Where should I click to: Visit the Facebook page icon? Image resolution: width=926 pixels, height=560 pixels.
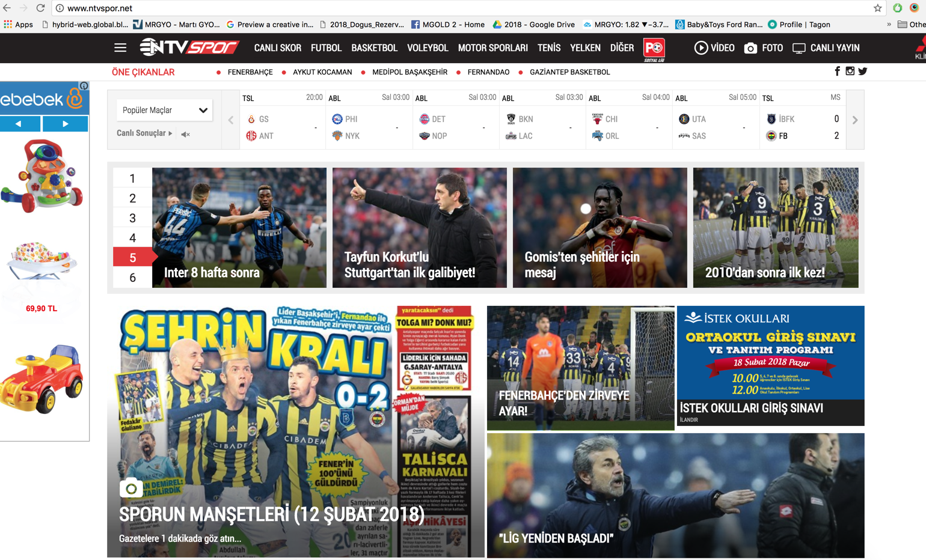click(837, 72)
